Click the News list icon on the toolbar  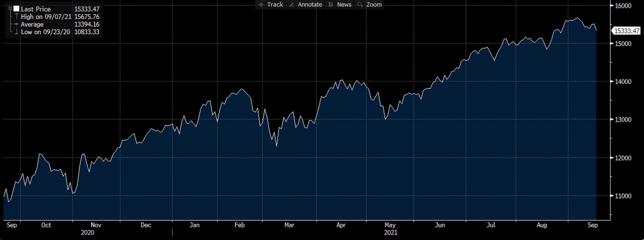click(331, 4)
